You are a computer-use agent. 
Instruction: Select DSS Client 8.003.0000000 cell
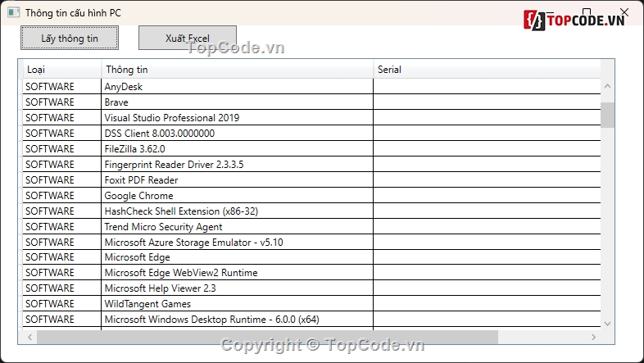click(238, 134)
